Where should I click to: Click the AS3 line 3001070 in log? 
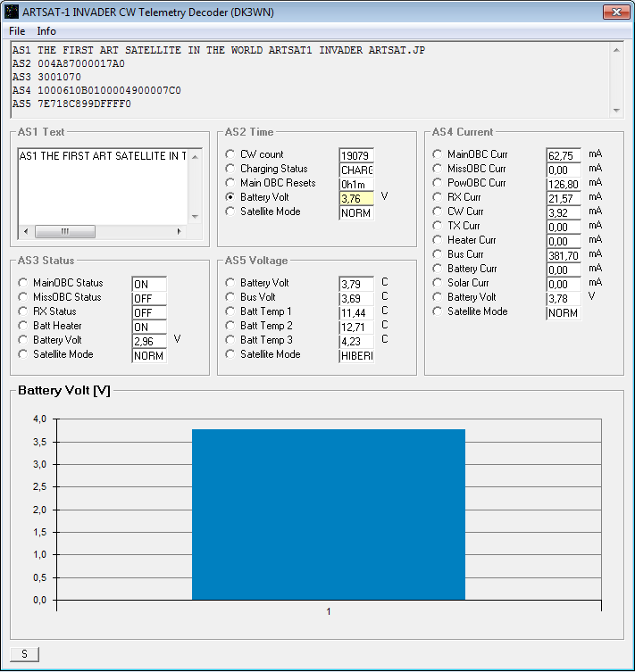[x=46, y=77]
